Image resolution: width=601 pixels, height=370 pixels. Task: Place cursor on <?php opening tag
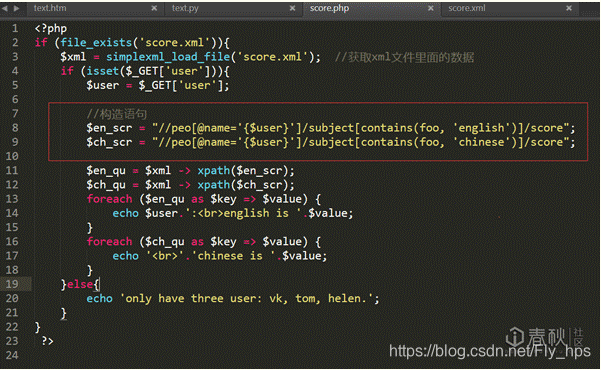[x=51, y=29]
